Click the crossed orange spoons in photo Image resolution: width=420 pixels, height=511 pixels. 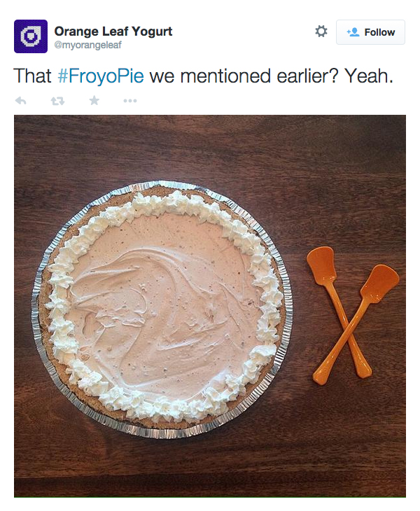click(x=353, y=315)
